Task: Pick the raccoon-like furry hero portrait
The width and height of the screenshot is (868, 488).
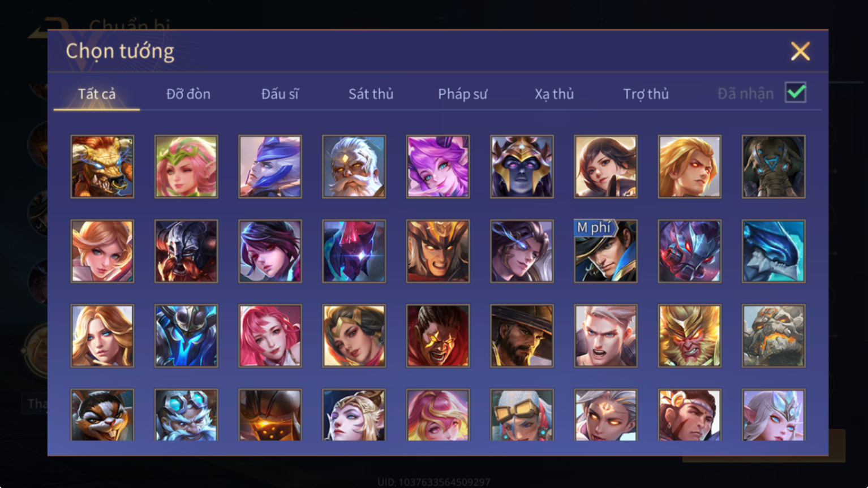Action: [102, 414]
